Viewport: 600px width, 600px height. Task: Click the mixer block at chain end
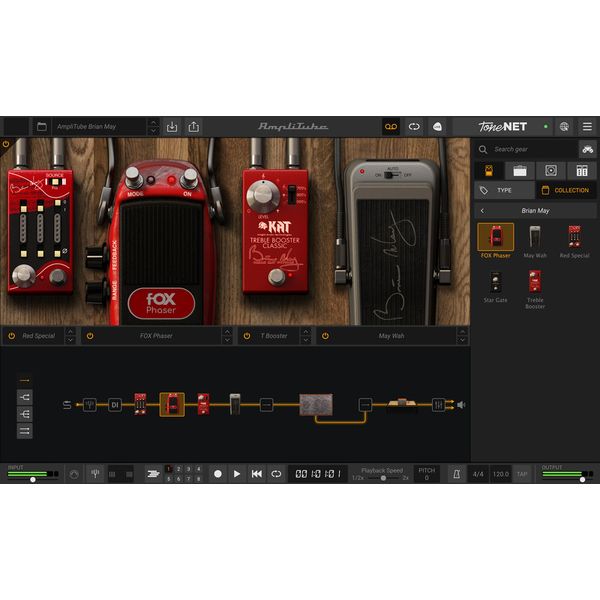(x=438, y=404)
